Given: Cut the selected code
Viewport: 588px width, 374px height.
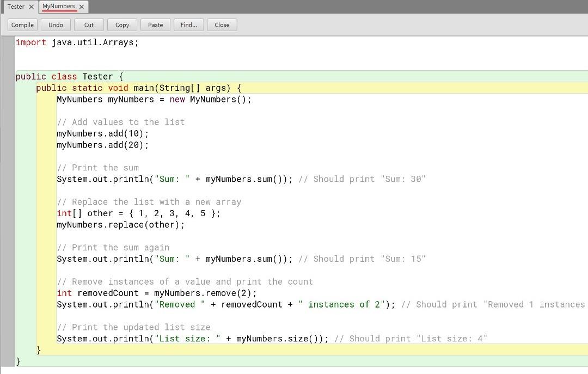Looking at the screenshot, I should (x=88, y=24).
